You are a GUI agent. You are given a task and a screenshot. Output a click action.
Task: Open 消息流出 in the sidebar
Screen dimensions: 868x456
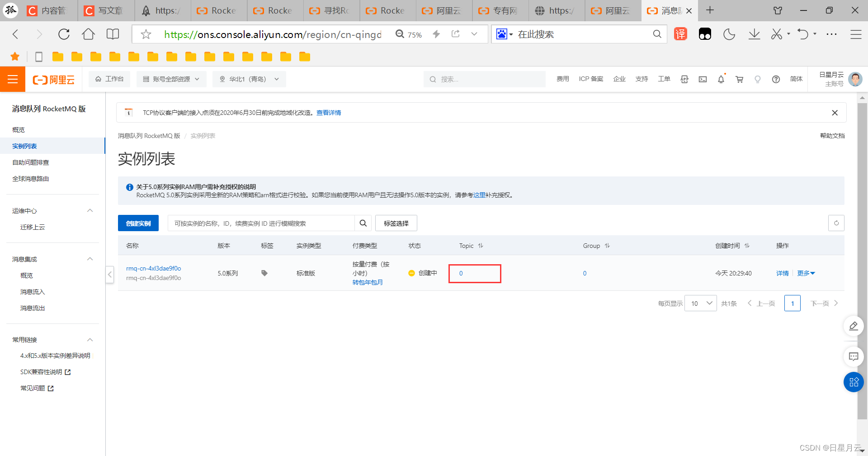33,308
